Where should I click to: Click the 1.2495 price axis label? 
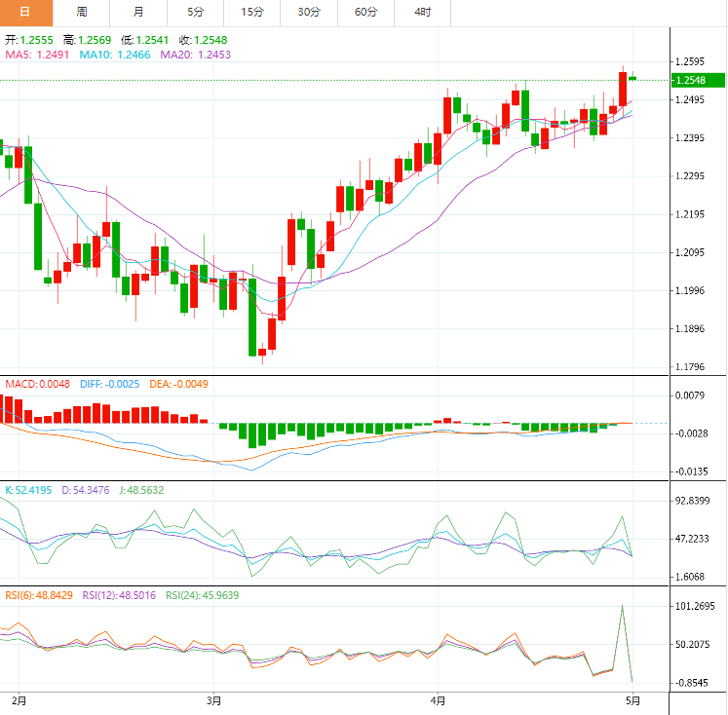click(x=689, y=99)
